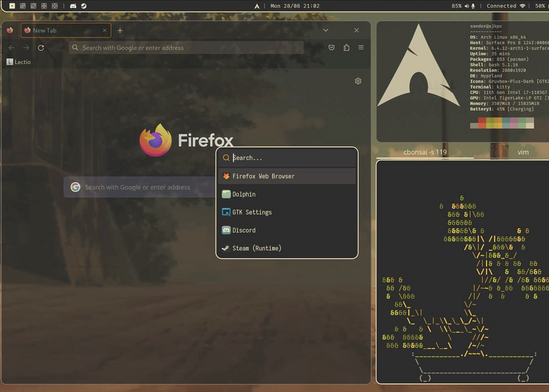Open Steam from the top bar tray

coord(84,5)
